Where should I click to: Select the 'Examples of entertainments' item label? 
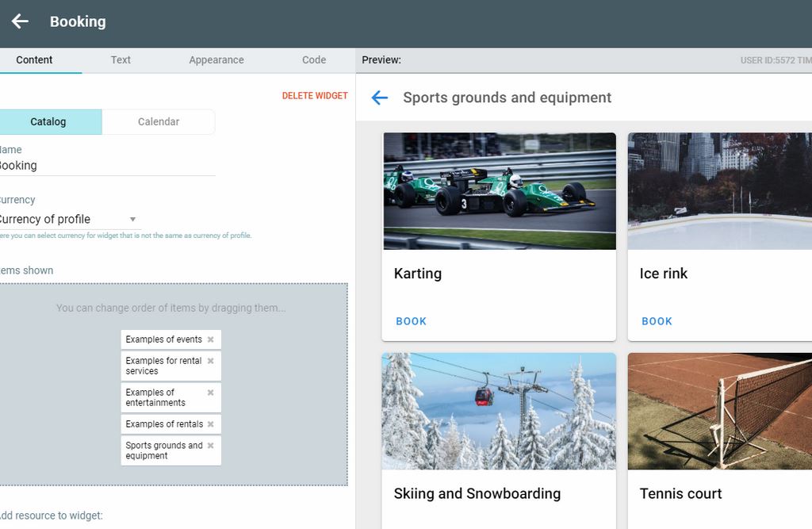tap(155, 397)
